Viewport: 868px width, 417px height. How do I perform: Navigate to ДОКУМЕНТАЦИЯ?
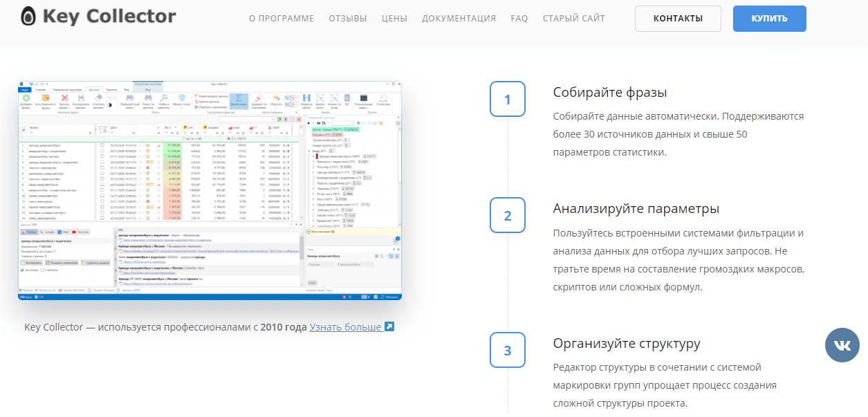pyautogui.click(x=459, y=19)
